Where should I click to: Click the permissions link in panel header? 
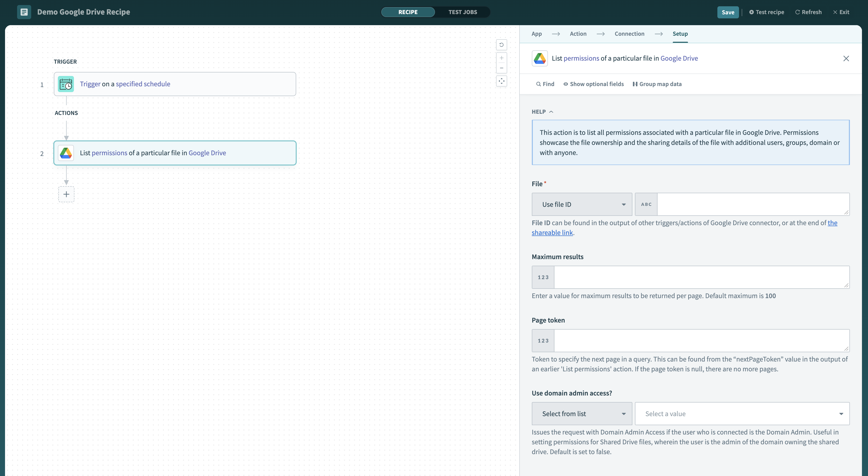(x=581, y=58)
